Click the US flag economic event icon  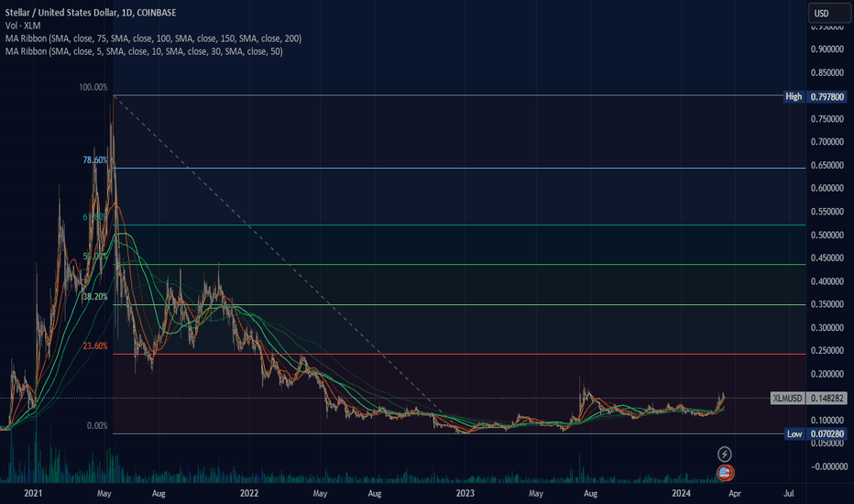725,473
